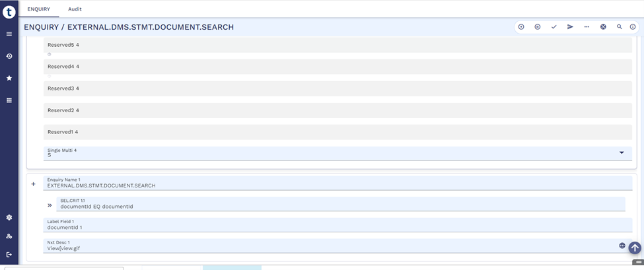This screenshot has height=270, width=644.
Task: Click the logout icon in the sidebar
Action: tap(9, 254)
